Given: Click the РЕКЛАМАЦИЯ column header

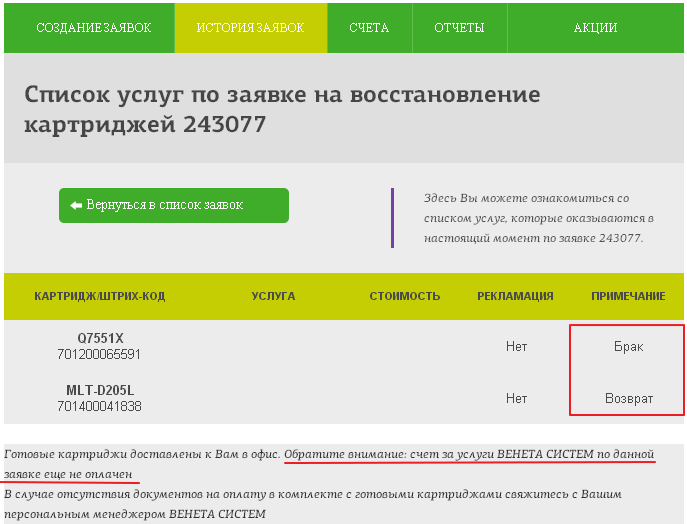Looking at the screenshot, I should coord(515,297).
